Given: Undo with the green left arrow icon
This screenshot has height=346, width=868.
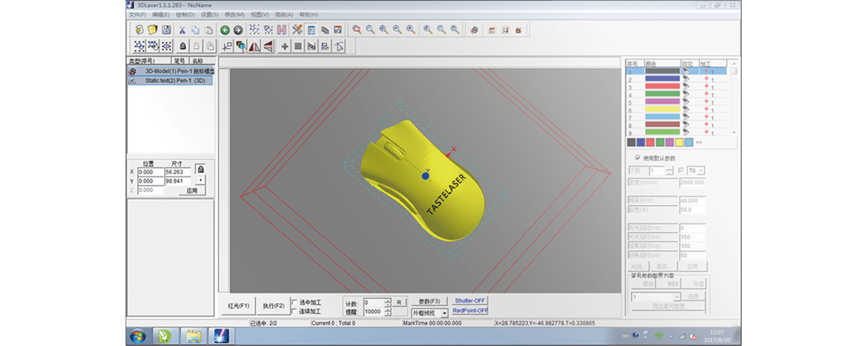Looking at the screenshot, I should [x=225, y=30].
